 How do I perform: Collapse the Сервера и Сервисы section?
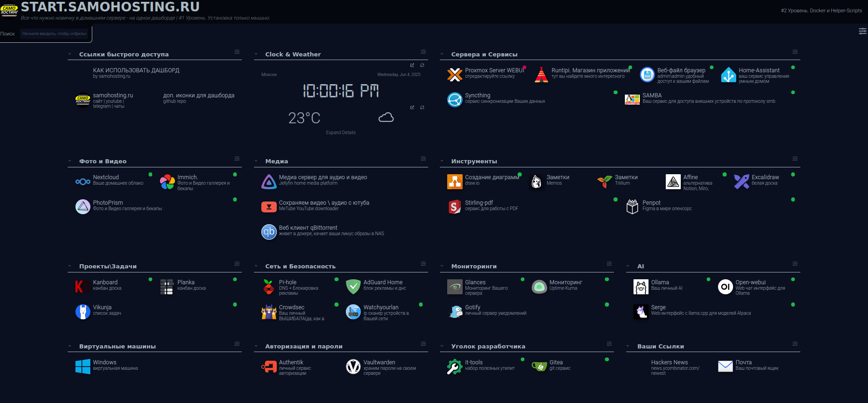coord(442,54)
